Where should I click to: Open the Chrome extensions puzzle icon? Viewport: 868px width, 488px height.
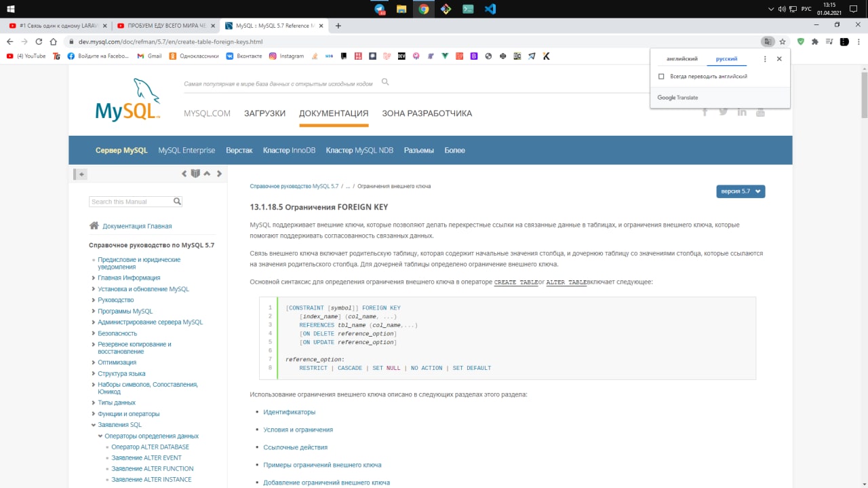coord(815,41)
